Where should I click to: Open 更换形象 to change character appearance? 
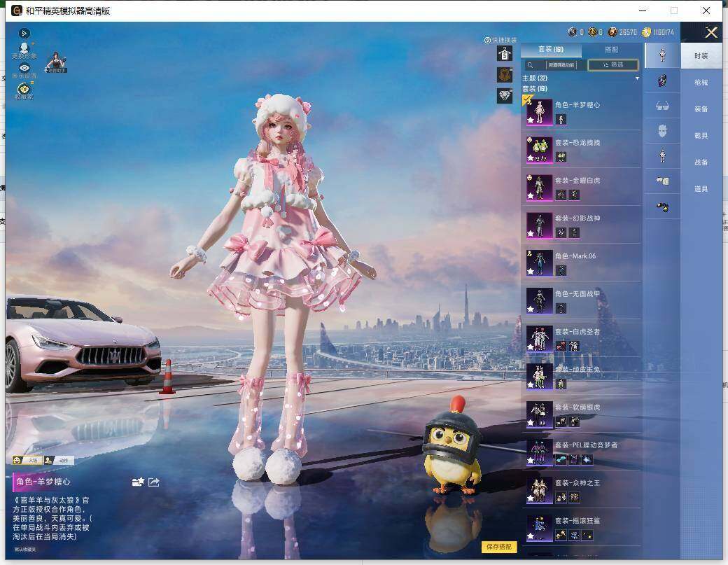(24, 50)
